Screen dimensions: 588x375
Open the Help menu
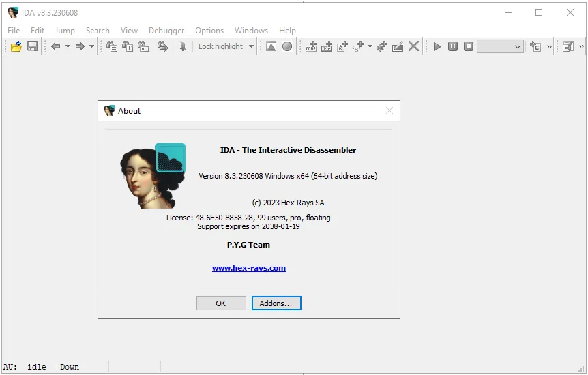click(287, 31)
